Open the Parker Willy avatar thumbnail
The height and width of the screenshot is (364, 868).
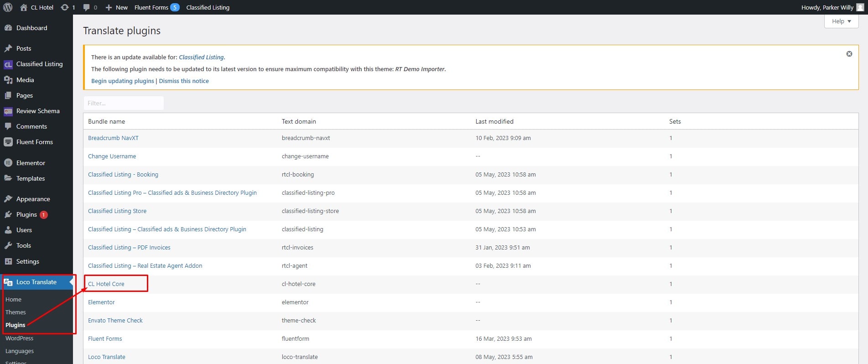click(x=860, y=7)
